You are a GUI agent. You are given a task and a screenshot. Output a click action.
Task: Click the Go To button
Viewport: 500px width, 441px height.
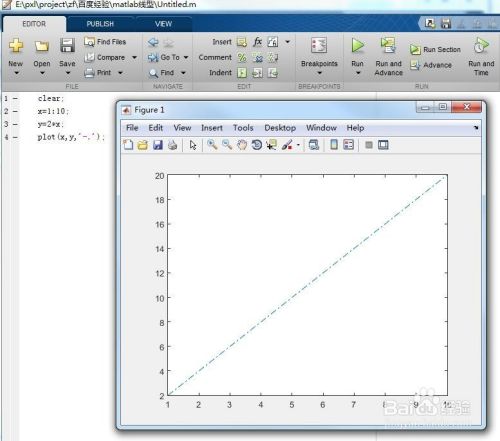coord(164,57)
